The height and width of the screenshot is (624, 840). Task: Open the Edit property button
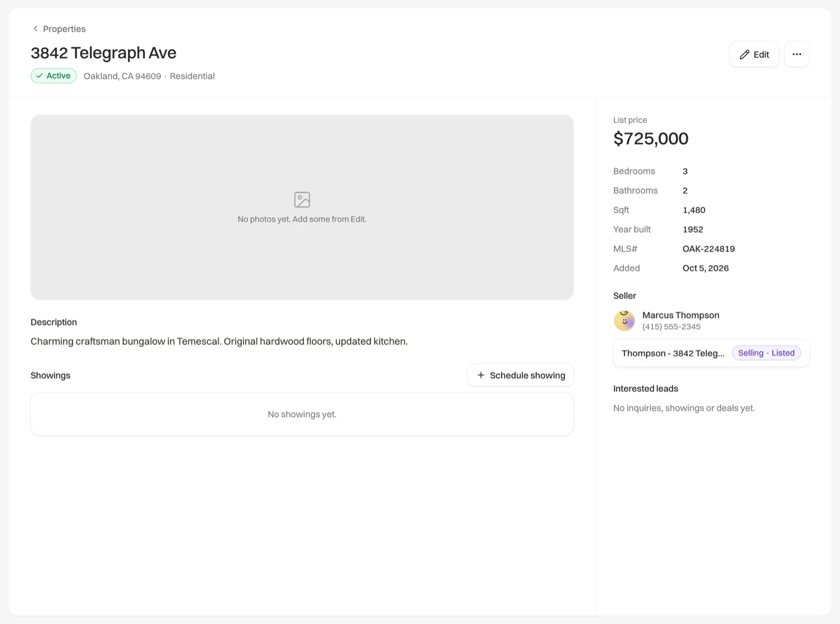(x=754, y=54)
